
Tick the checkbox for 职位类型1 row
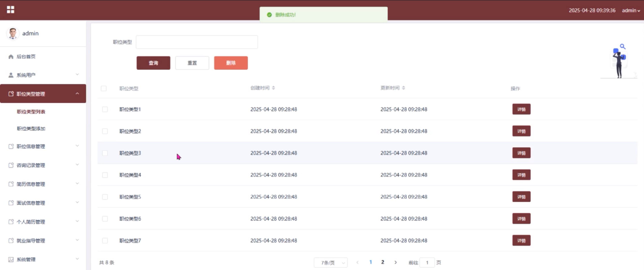coord(105,109)
